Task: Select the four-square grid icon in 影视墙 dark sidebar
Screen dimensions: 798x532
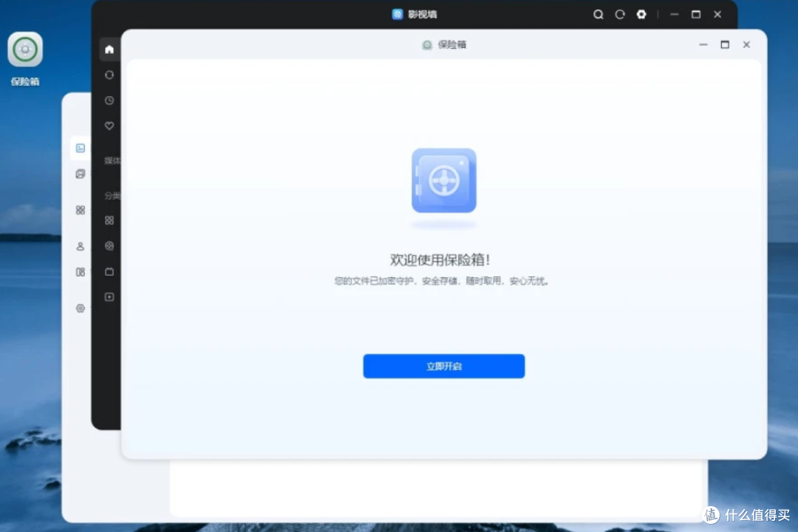Action: (x=109, y=220)
